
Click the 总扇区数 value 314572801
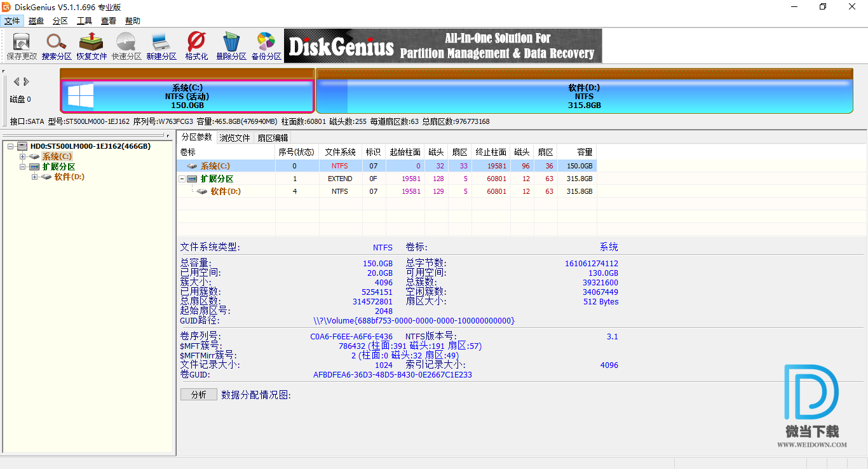pyautogui.click(x=373, y=302)
